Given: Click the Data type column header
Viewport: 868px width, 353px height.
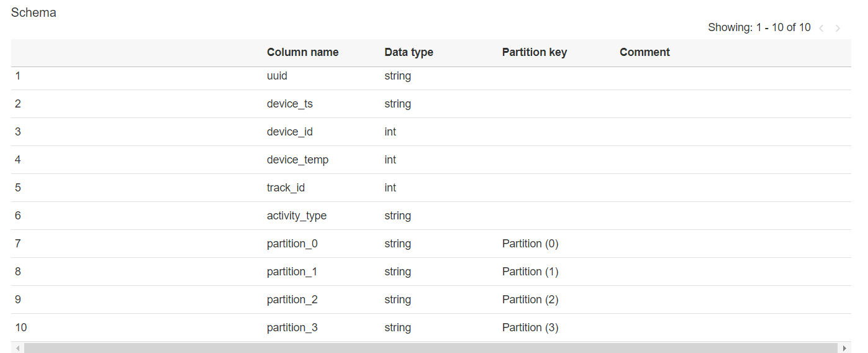Looking at the screenshot, I should pos(409,52).
